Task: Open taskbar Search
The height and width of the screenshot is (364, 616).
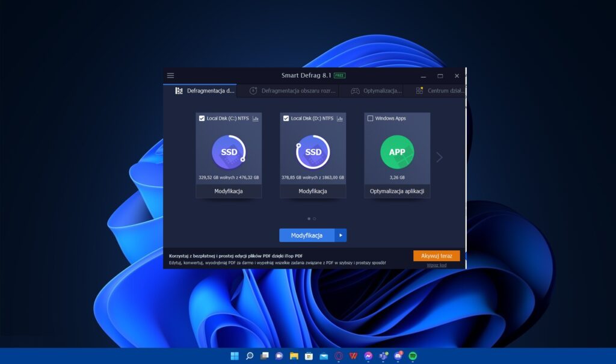Action: point(250,356)
